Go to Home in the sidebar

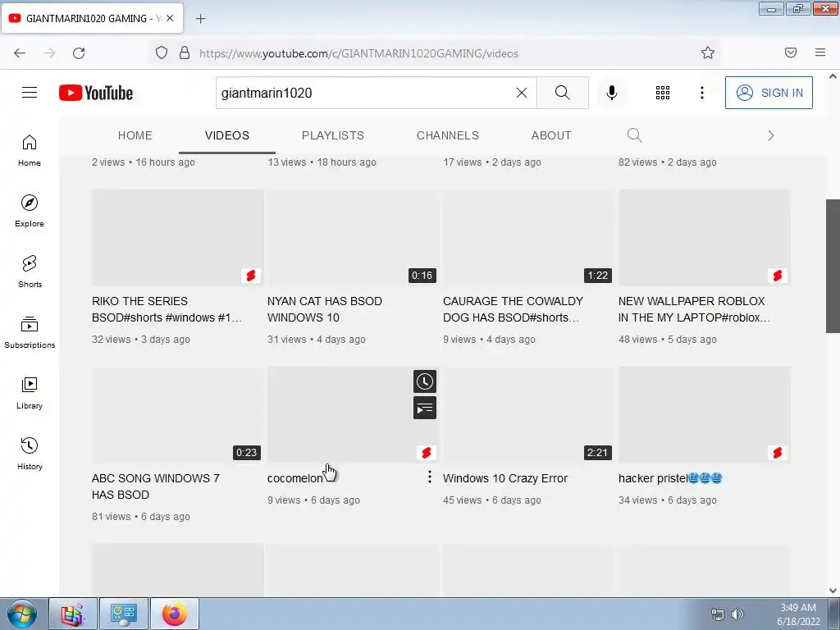click(x=30, y=151)
